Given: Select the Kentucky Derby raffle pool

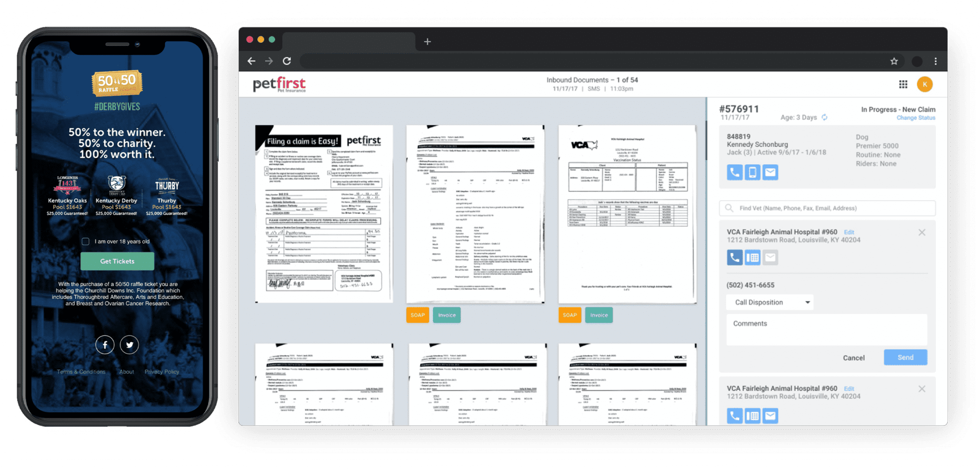Looking at the screenshot, I should point(116,196).
